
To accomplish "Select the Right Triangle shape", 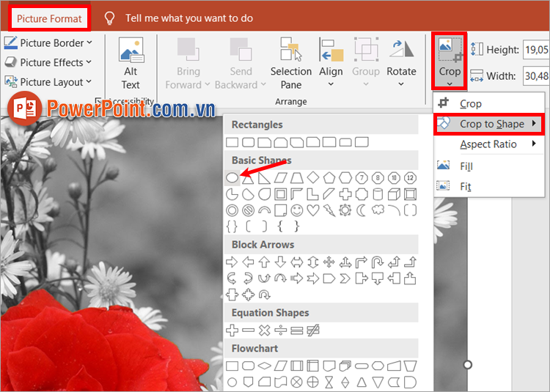I will point(264,178).
